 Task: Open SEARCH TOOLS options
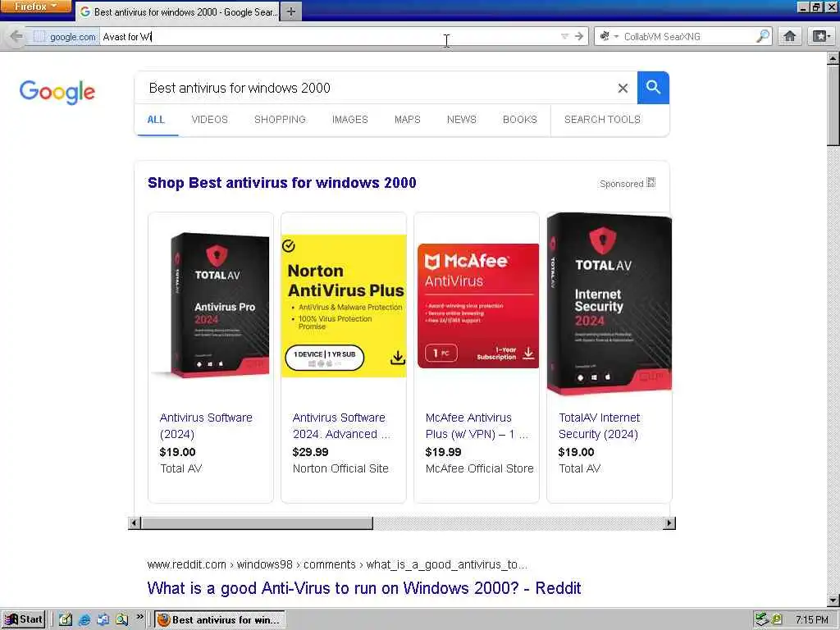[x=602, y=120]
